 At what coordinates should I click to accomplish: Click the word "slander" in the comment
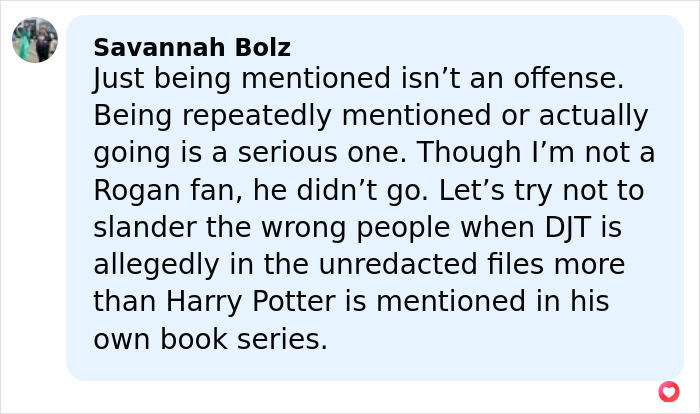pos(147,227)
